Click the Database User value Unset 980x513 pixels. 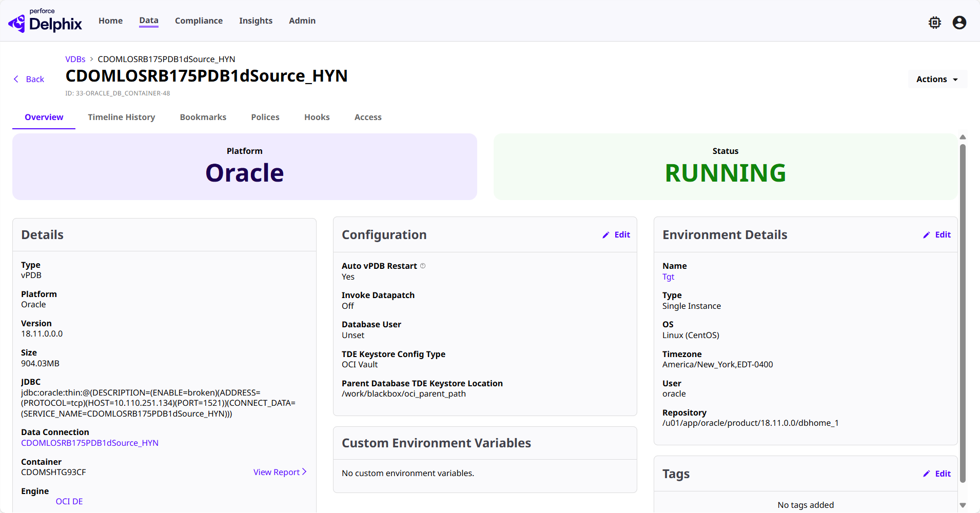pos(353,335)
